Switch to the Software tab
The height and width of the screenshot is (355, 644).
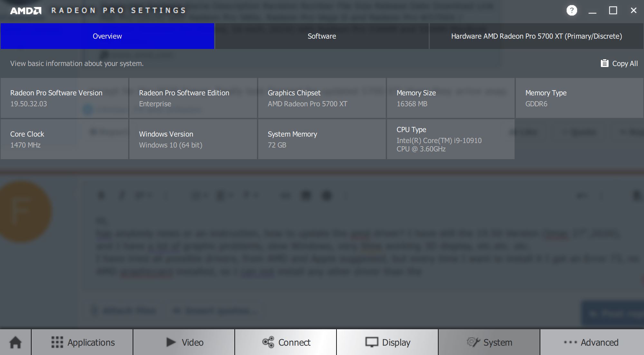tap(322, 36)
